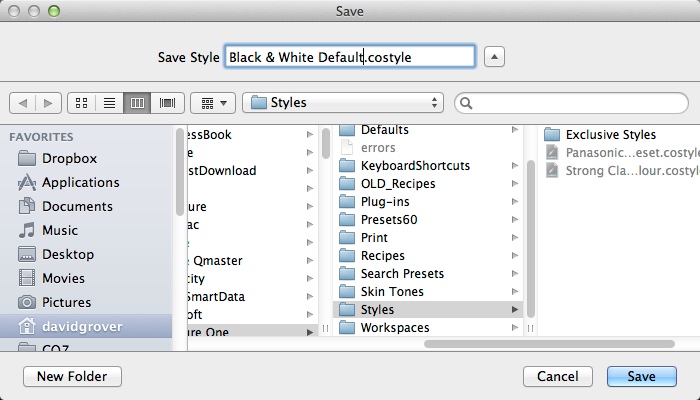Open the Plug-ins folder

(x=428, y=202)
